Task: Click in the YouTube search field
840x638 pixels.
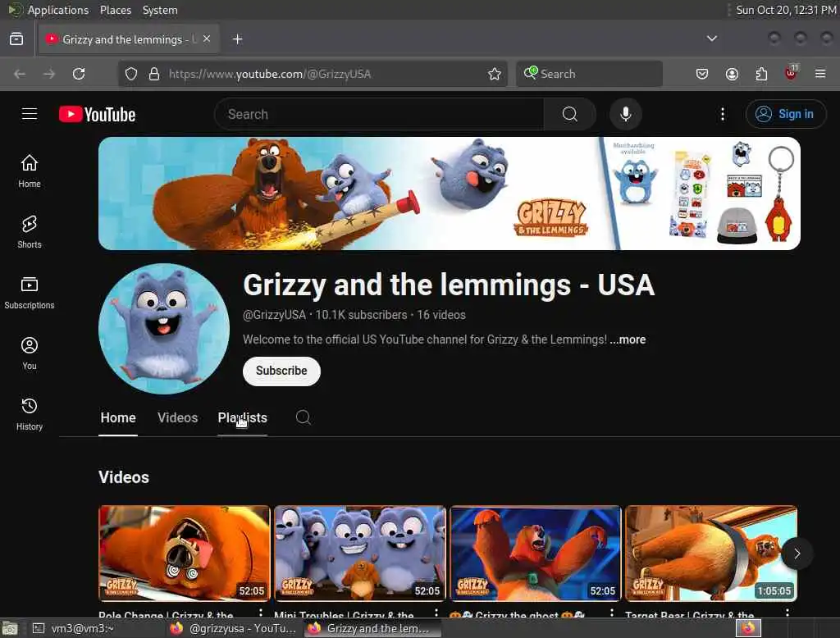Action: pyautogui.click(x=379, y=114)
